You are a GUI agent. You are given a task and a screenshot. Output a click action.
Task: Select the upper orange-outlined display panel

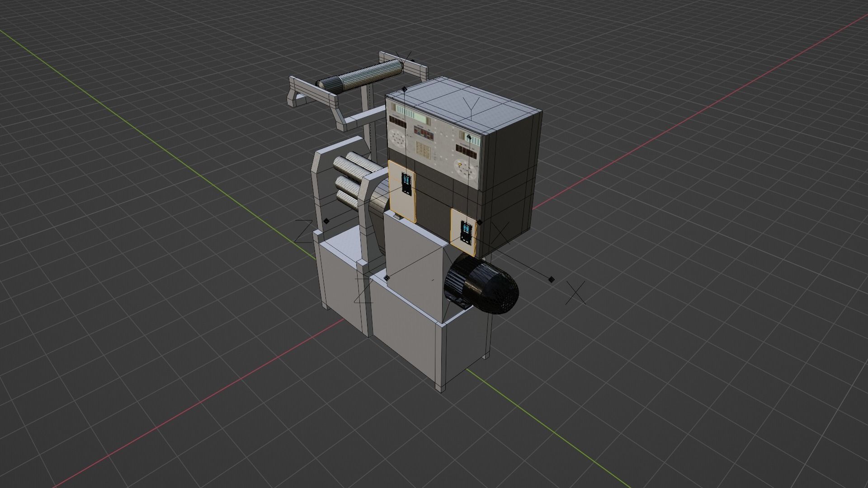tap(402, 192)
